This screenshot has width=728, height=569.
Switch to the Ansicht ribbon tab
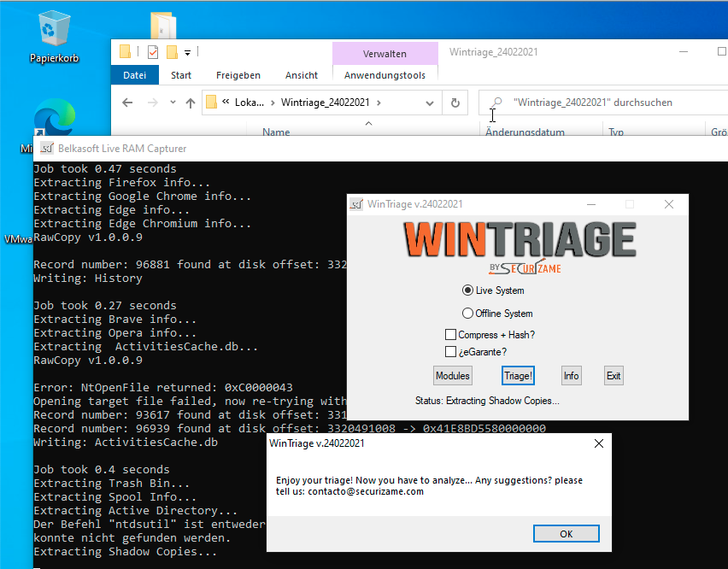(302, 75)
